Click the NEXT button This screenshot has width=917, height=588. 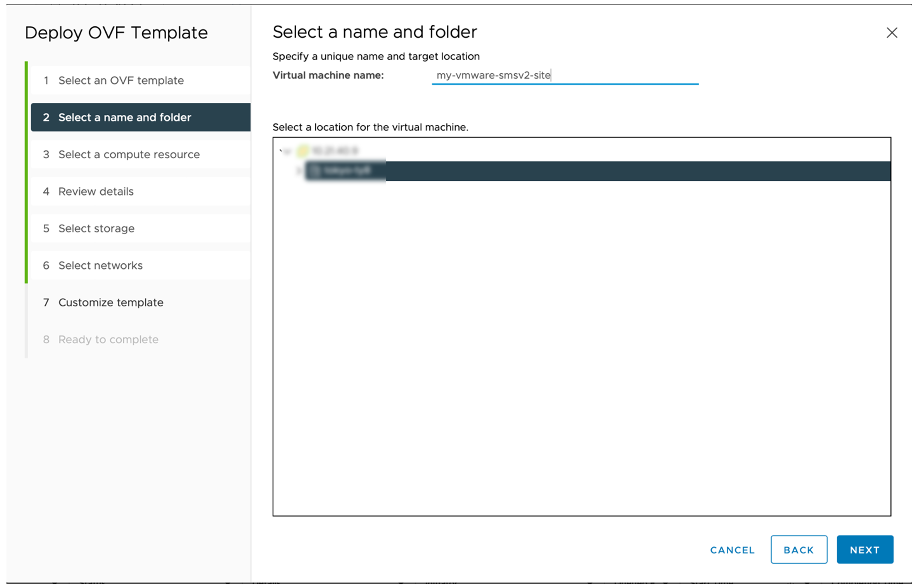click(864, 549)
